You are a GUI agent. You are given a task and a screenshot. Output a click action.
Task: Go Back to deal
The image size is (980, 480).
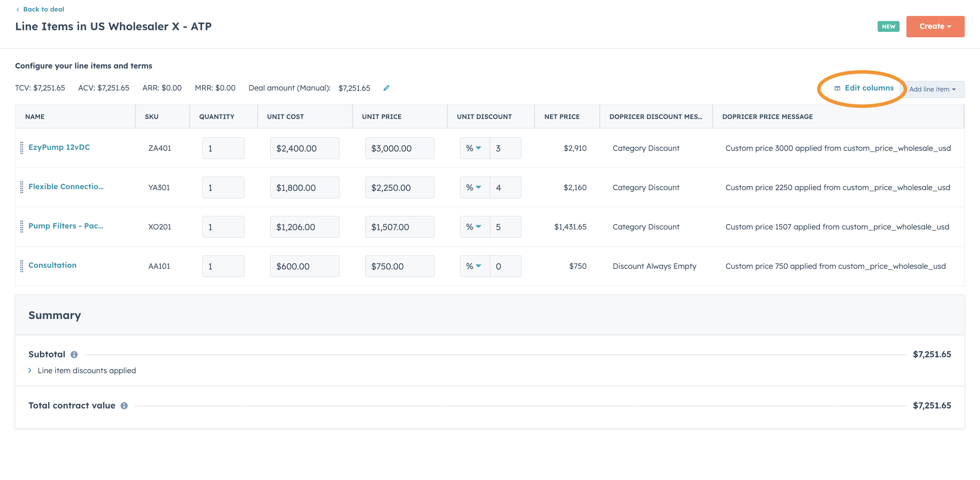click(x=40, y=9)
